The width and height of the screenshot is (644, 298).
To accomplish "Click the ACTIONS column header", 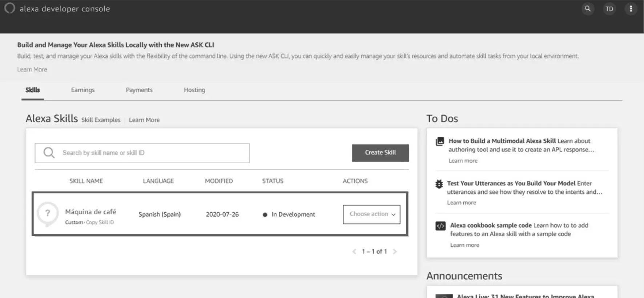I will (355, 181).
